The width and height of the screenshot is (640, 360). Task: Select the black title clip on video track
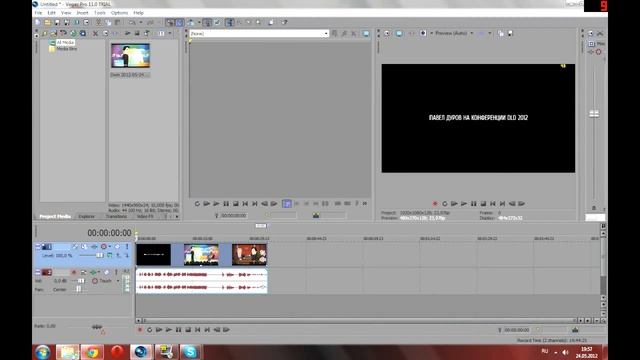click(153, 254)
